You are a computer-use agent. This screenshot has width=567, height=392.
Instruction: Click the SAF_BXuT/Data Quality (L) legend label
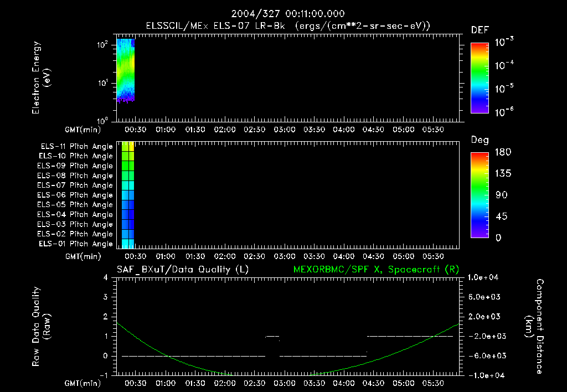point(183,270)
